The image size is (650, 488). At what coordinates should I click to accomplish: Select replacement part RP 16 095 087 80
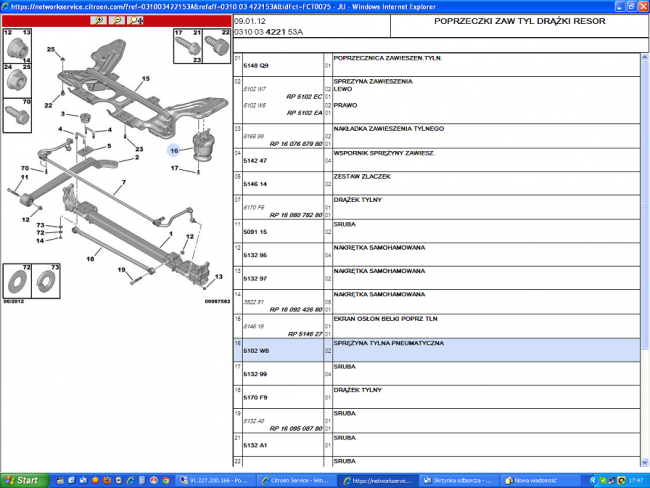(x=296, y=429)
